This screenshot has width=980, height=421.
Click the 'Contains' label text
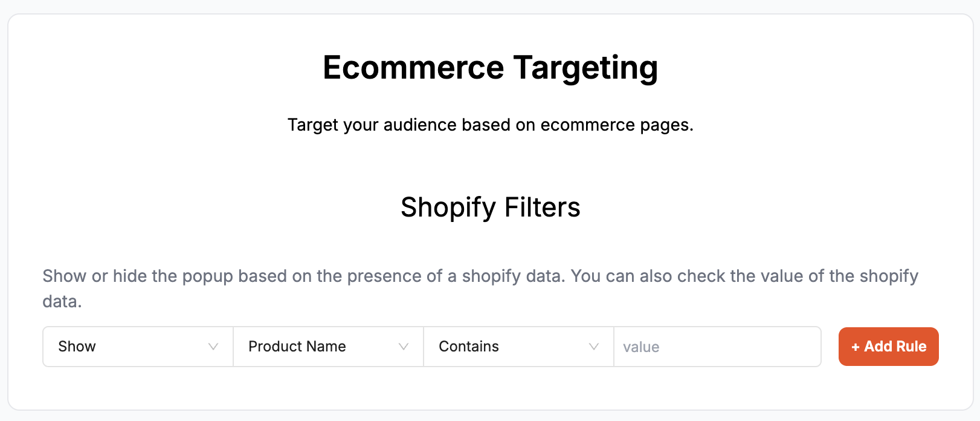(468, 346)
